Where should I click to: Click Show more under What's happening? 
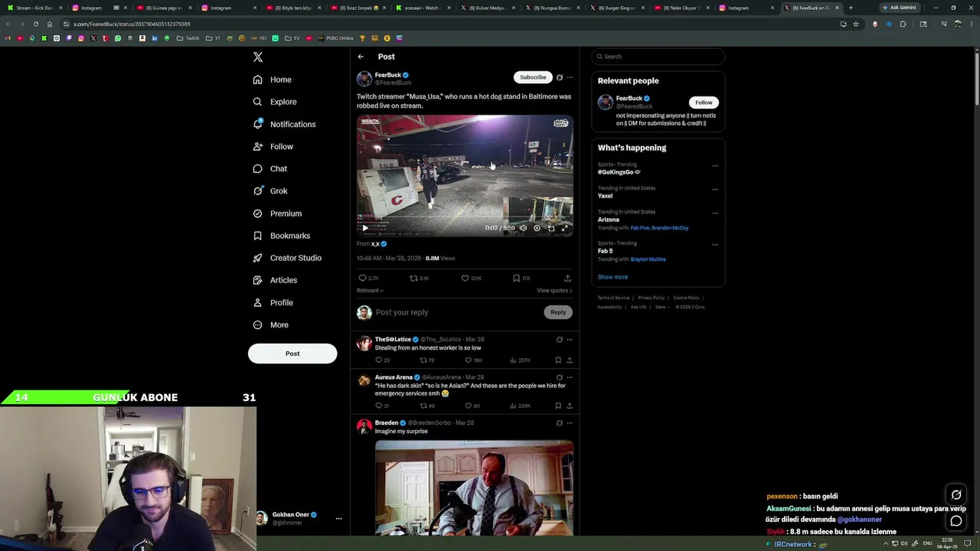coord(612,277)
